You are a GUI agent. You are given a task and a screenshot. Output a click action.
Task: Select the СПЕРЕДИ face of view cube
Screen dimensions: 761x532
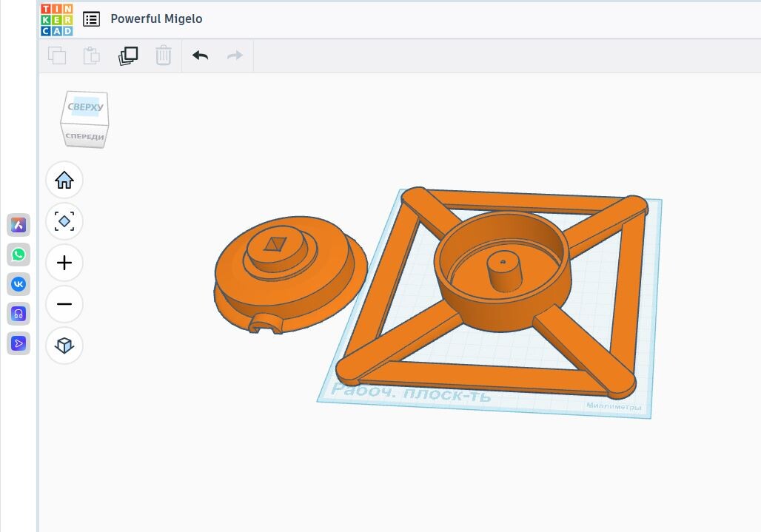coord(84,136)
